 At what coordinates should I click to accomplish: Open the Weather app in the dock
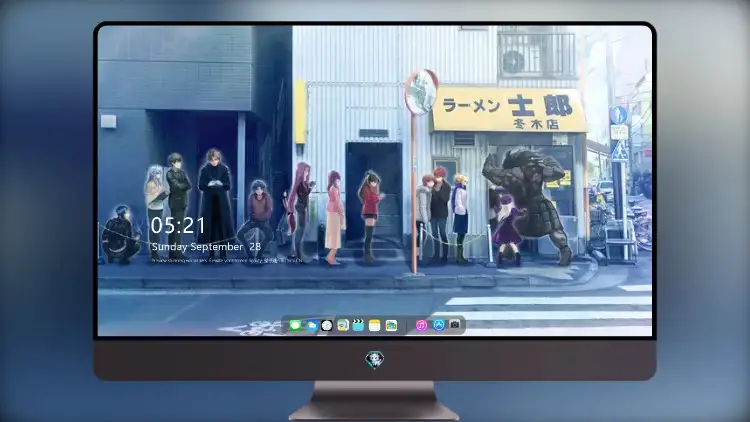[312, 325]
